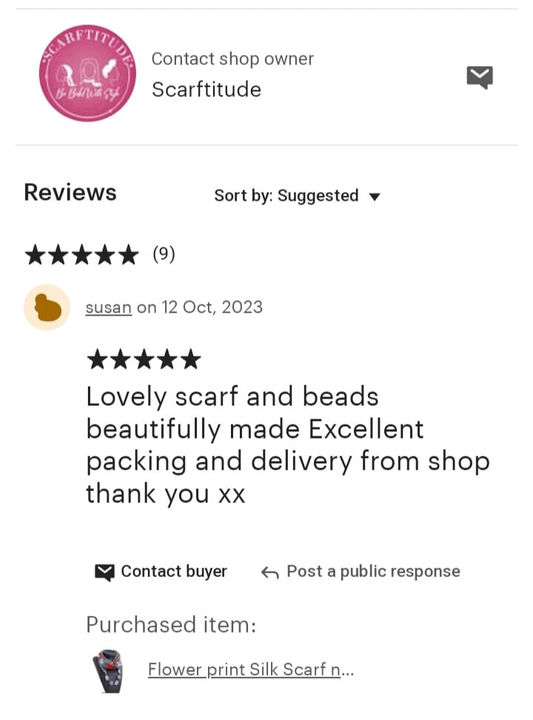Click the (9) review count
533x720 pixels.
click(x=164, y=254)
